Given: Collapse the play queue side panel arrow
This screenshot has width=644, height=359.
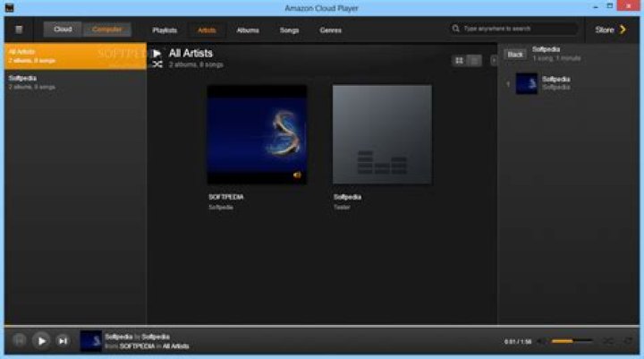Looking at the screenshot, I should tap(494, 61).
